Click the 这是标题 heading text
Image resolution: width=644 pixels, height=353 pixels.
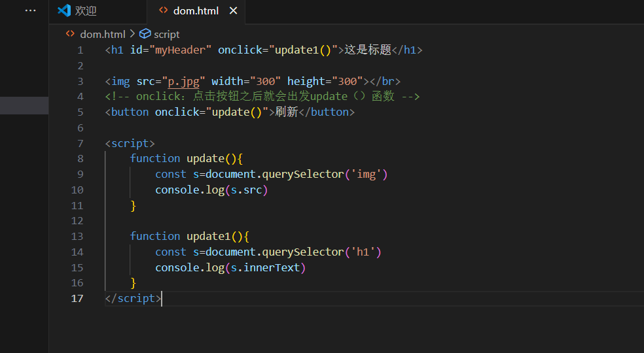(368, 50)
